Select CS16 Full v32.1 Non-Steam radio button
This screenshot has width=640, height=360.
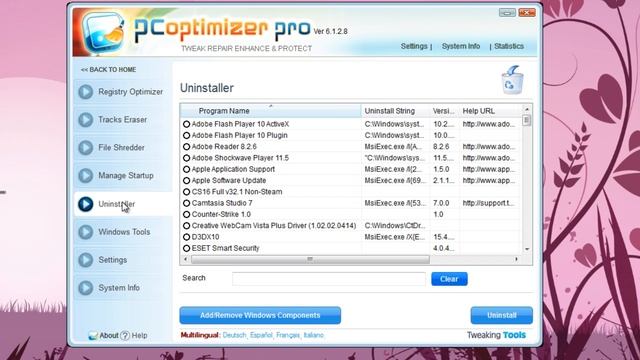(x=187, y=192)
